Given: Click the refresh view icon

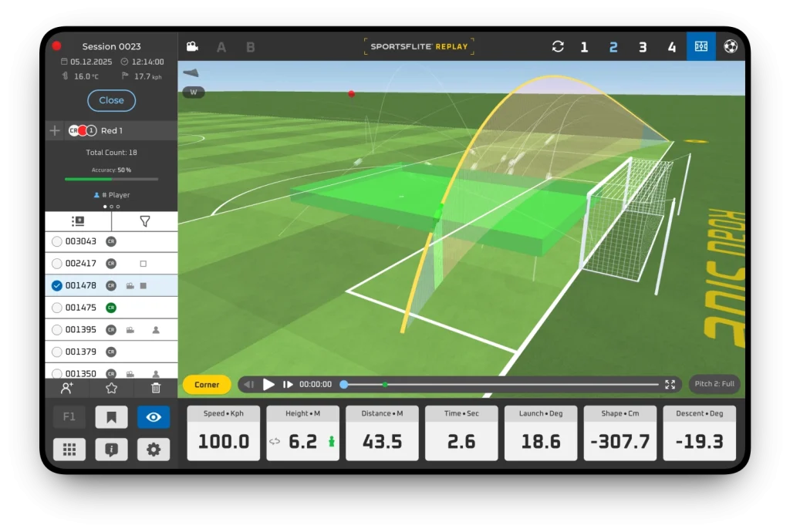Looking at the screenshot, I should pos(558,47).
